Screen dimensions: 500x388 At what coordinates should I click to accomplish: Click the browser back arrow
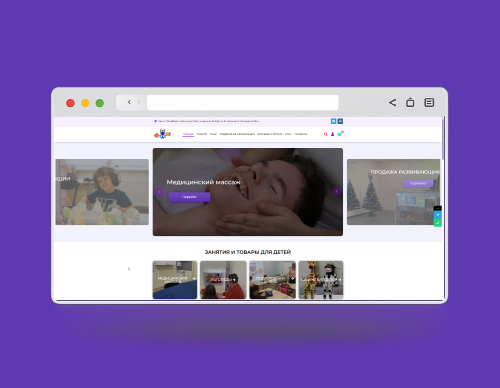point(129,102)
